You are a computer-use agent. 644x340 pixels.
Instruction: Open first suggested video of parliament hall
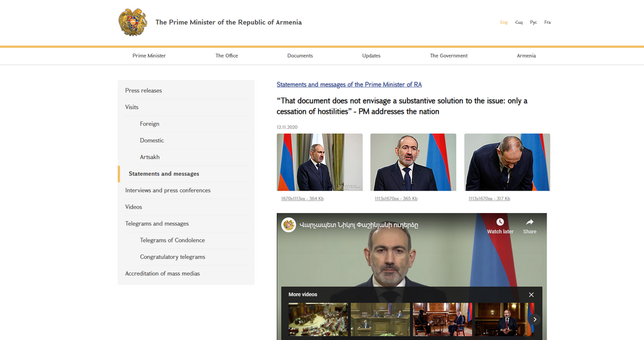pos(318,319)
